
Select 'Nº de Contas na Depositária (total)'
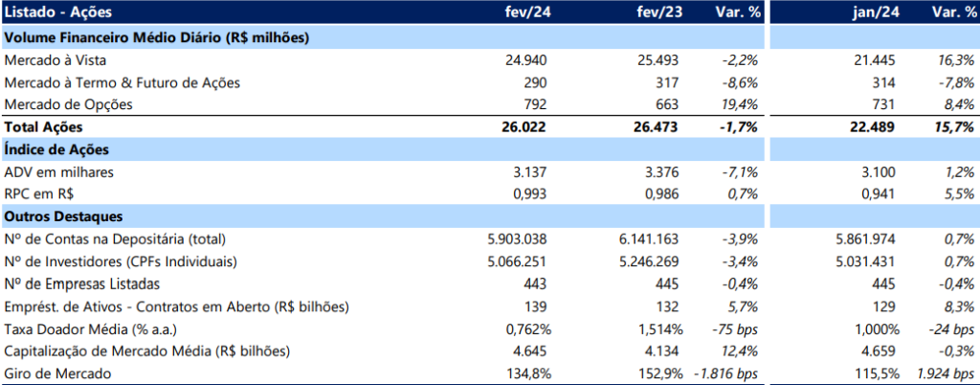tap(121, 238)
